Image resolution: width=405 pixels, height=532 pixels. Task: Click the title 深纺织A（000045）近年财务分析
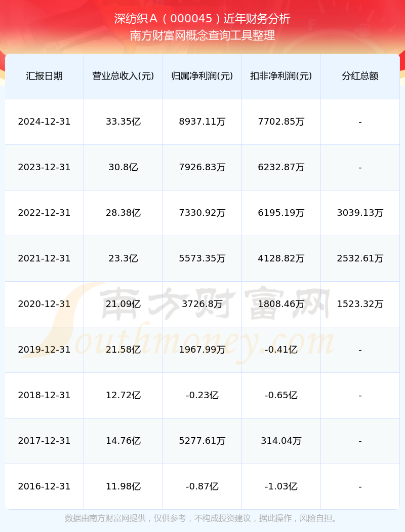(x=202, y=19)
